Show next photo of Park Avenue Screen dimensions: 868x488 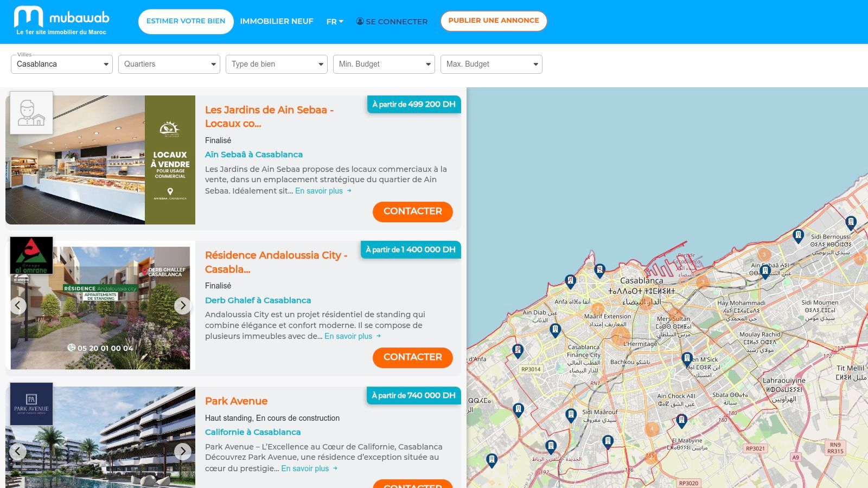(x=183, y=451)
